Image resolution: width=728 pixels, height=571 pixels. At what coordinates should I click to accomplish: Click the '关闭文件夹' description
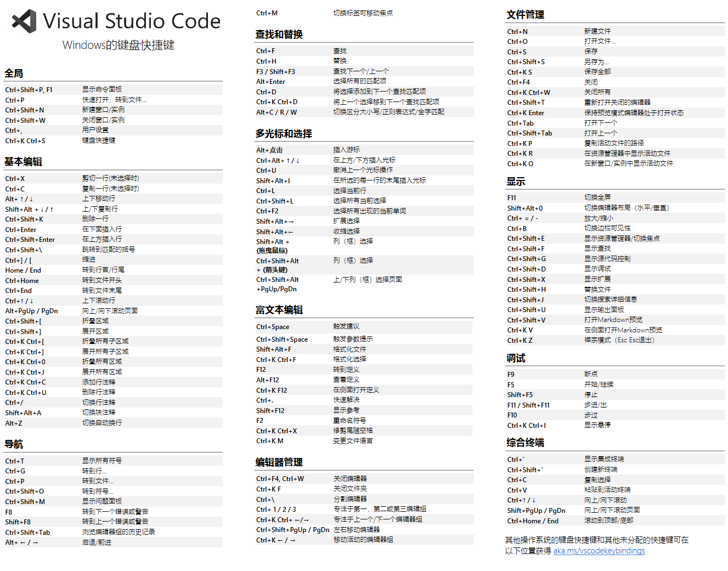(x=350, y=489)
